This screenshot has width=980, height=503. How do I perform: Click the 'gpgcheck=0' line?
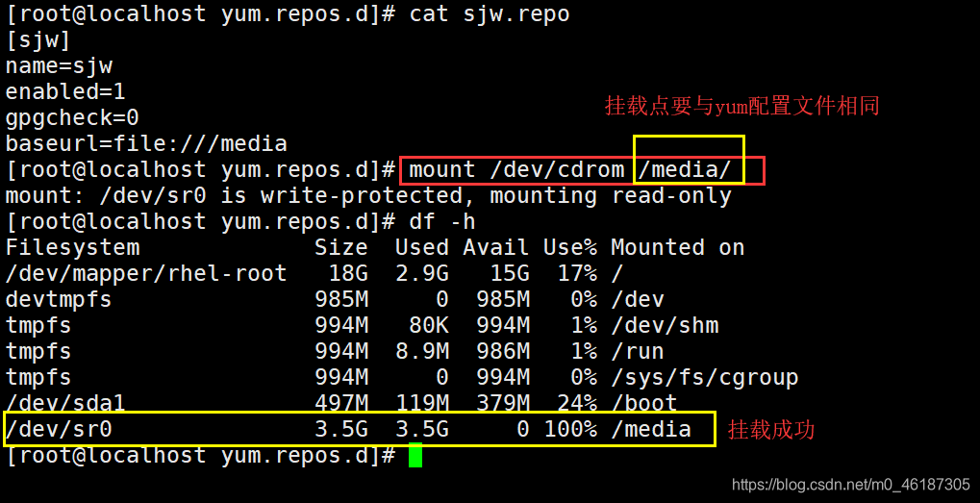(72, 117)
